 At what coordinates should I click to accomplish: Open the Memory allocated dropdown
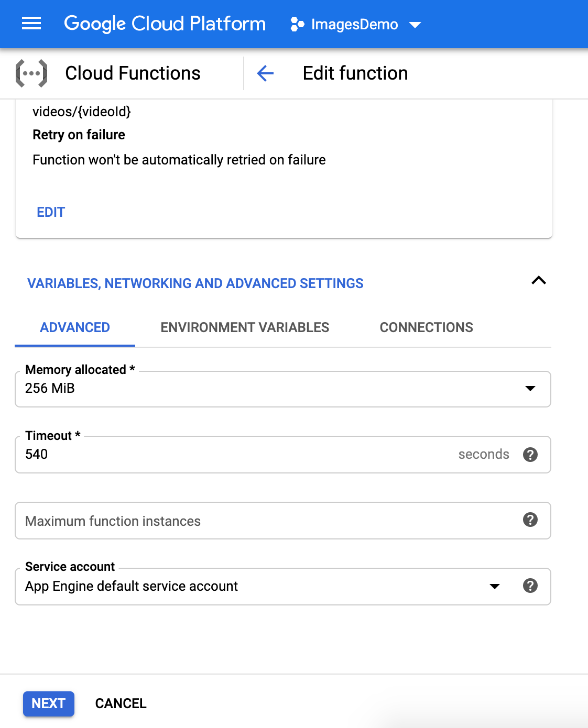point(283,389)
